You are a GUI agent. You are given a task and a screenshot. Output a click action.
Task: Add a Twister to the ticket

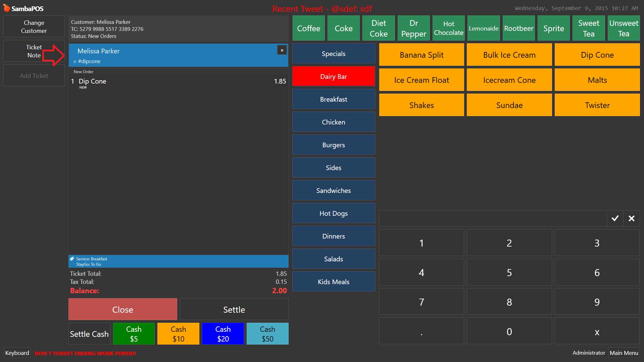click(597, 105)
